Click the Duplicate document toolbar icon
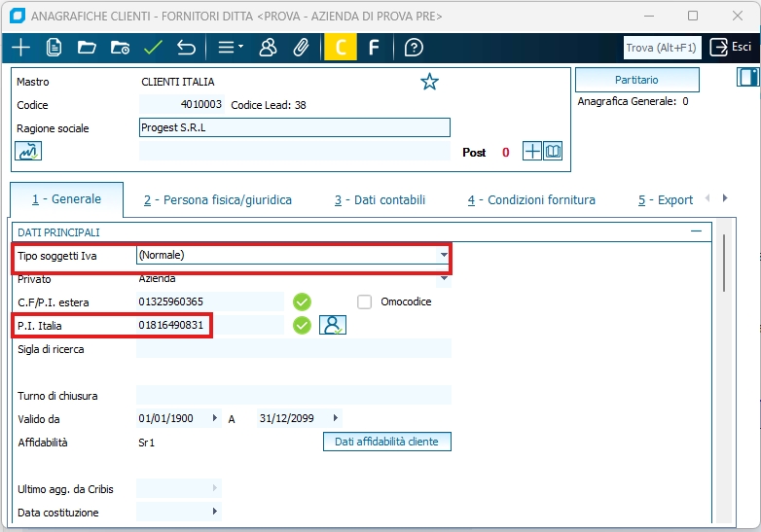 tap(54, 48)
